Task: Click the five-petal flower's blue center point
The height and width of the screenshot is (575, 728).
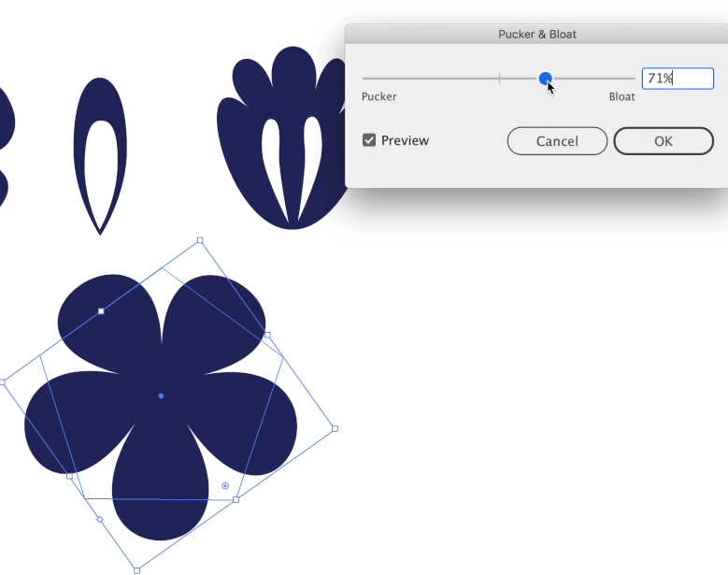Action: 161,395
